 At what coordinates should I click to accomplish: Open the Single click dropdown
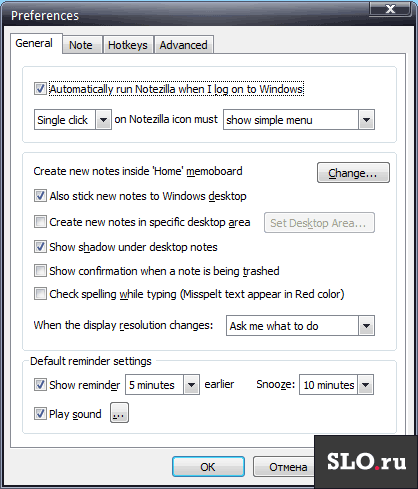[73, 120]
